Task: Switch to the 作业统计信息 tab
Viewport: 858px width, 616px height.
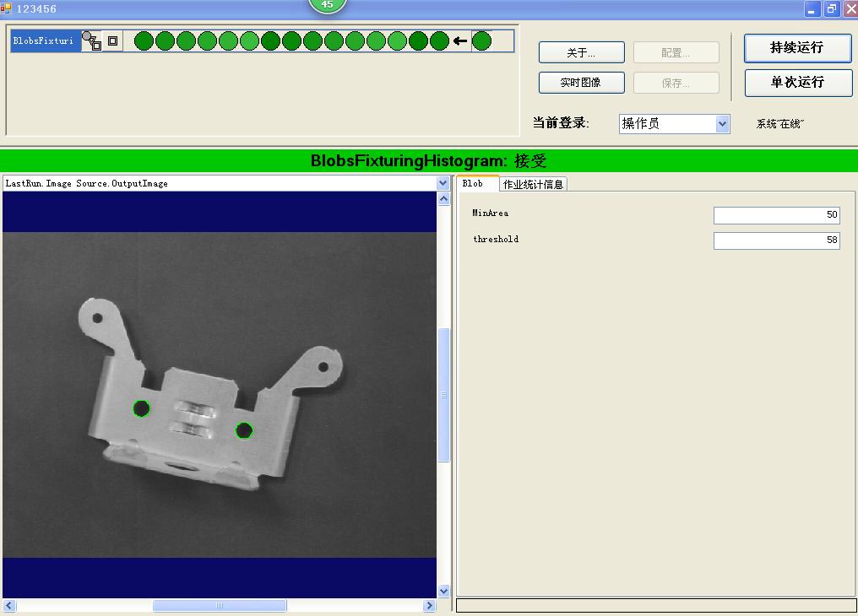Action: [x=534, y=183]
